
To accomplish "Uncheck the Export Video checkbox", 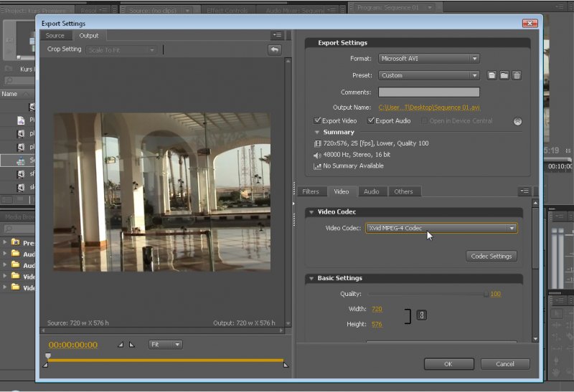I will 318,121.
